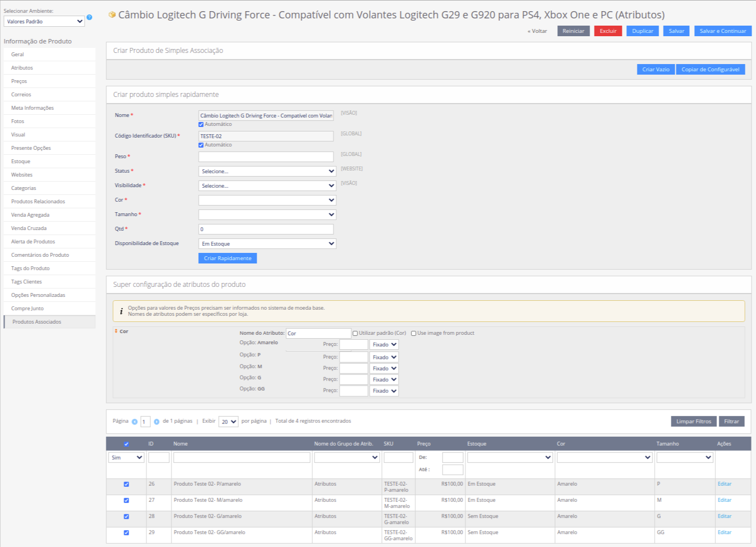Image resolution: width=756 pixels, height=547 pixels.
Task: Click the Criar Vazio button
Action: tap(656, 70)
